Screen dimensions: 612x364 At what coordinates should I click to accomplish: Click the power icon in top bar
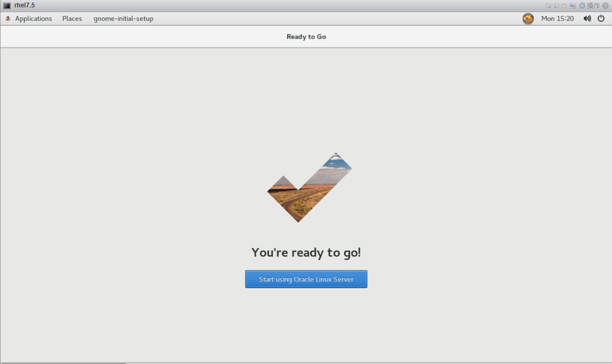click(601, 19)
